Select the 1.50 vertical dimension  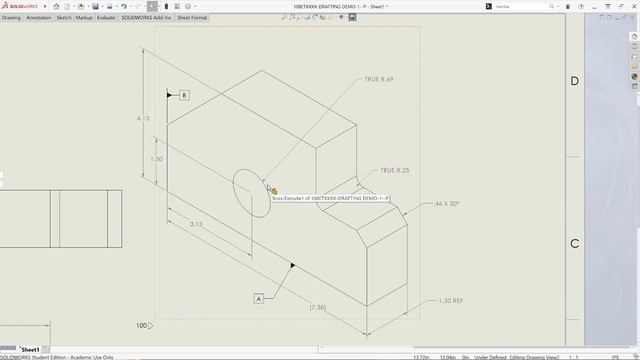click(156, 159)
